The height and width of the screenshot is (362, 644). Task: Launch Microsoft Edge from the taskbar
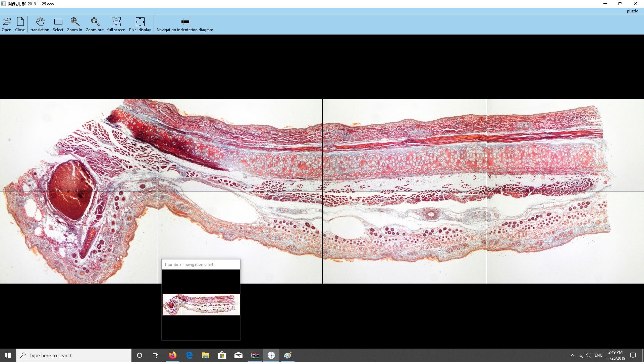pyautogui.click(x=189, y=355)
